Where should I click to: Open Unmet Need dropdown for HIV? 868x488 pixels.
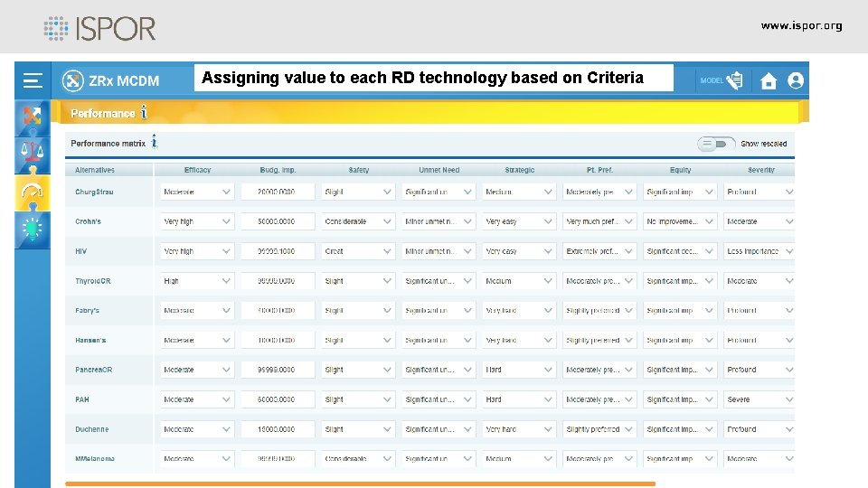tap(438, 251)
